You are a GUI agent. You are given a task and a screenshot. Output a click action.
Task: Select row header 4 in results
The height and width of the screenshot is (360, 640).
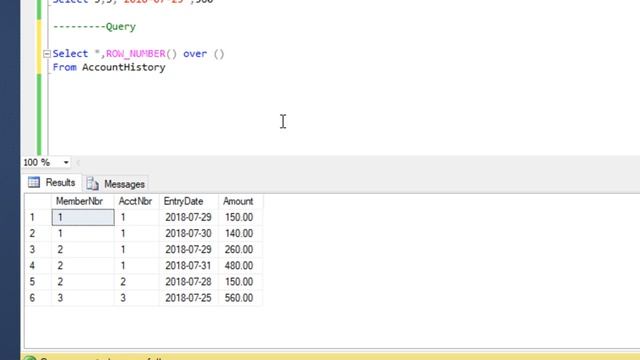(x=38, y=266)
